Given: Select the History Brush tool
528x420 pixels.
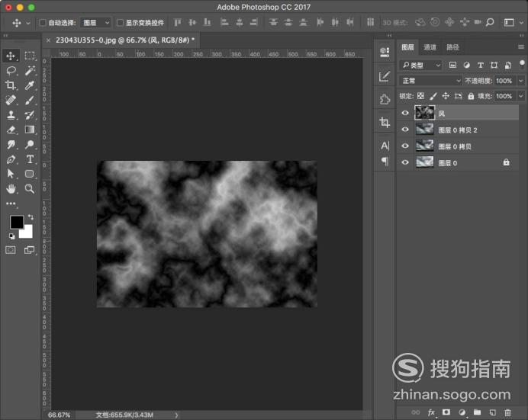Looking at the screenshot, I should [x=30, y=114].
